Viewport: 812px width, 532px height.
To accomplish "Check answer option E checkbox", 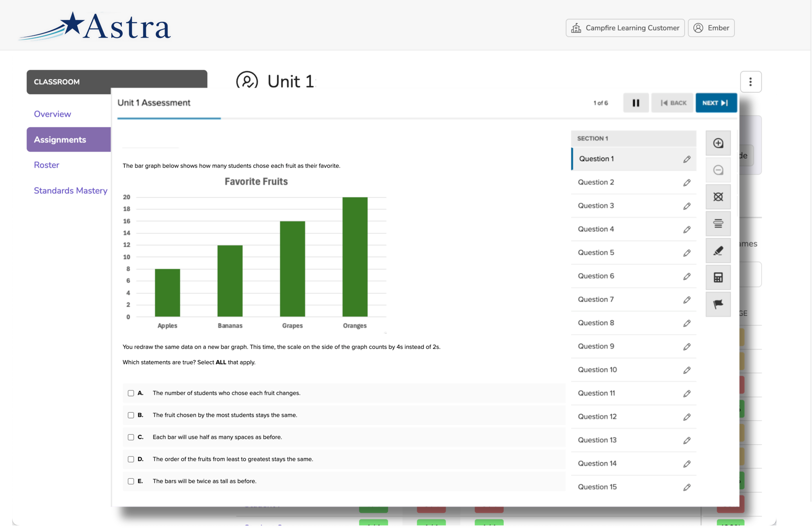I will 131,481.
